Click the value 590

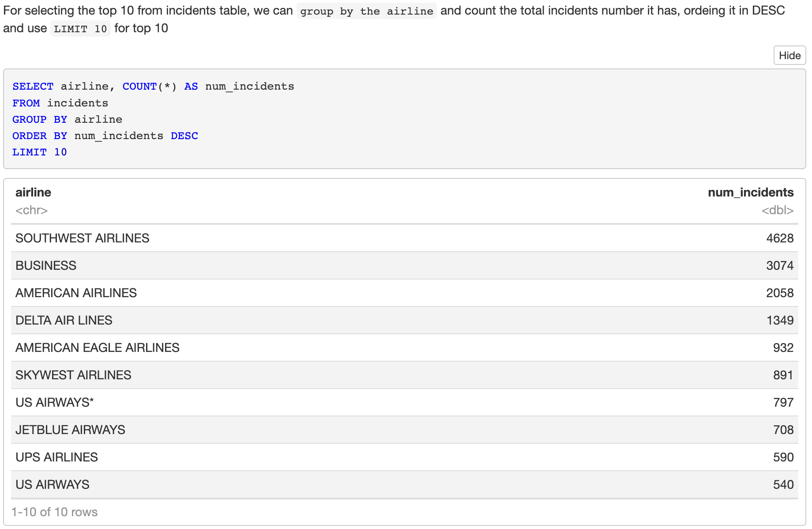tap(783, 457)
